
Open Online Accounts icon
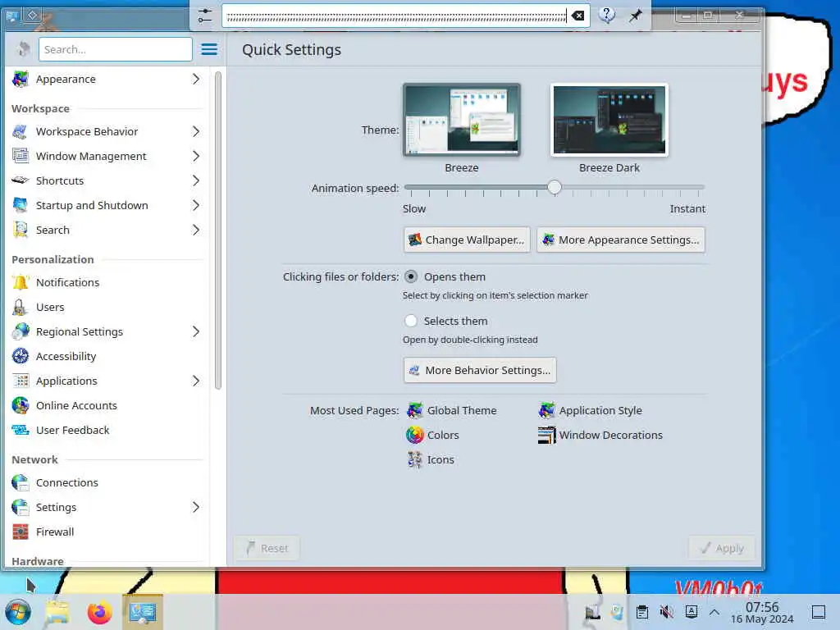tap(21, 405)
